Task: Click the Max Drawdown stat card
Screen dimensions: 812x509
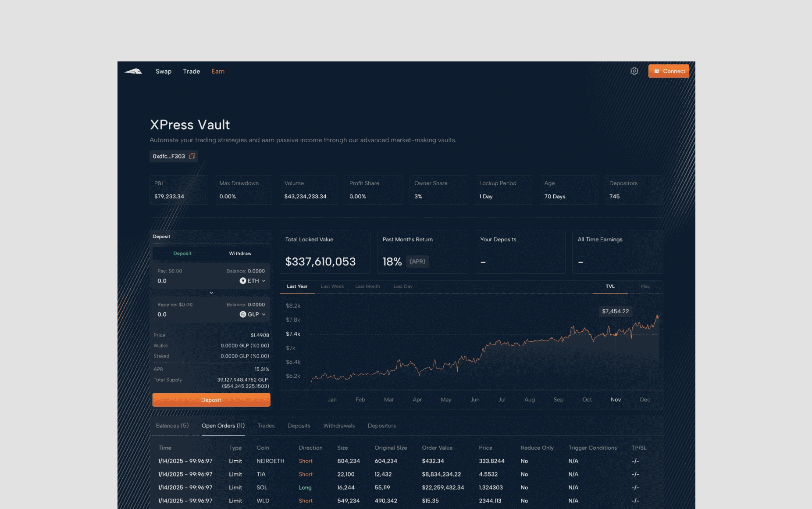Action: [244, 190]
